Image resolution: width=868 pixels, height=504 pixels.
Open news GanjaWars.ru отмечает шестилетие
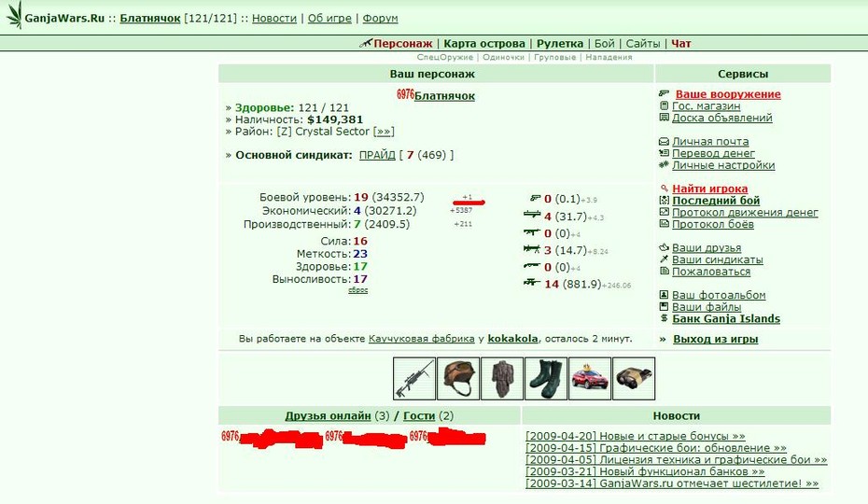tap(672, 483)
